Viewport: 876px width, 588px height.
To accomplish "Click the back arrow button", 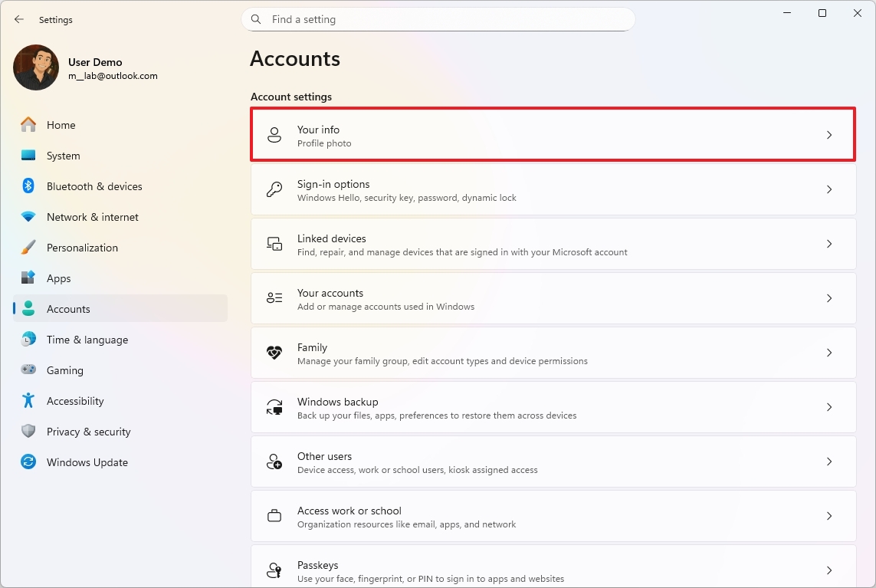I will (x=19, y=20).
